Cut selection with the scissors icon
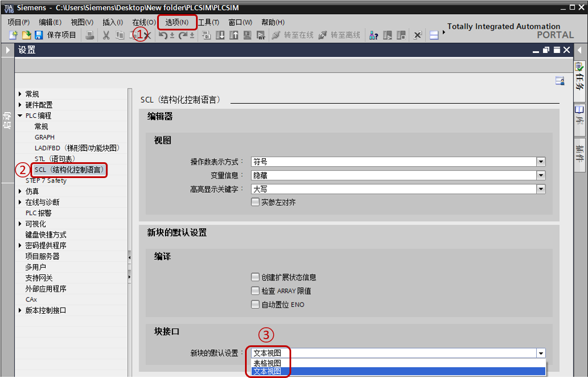588x378 pixels. 106,35
